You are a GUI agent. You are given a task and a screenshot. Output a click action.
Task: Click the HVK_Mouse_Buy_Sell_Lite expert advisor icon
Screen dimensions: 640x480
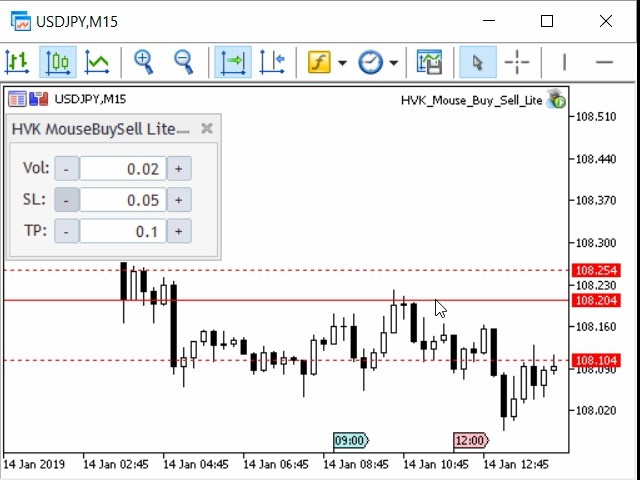click(556, 99)
